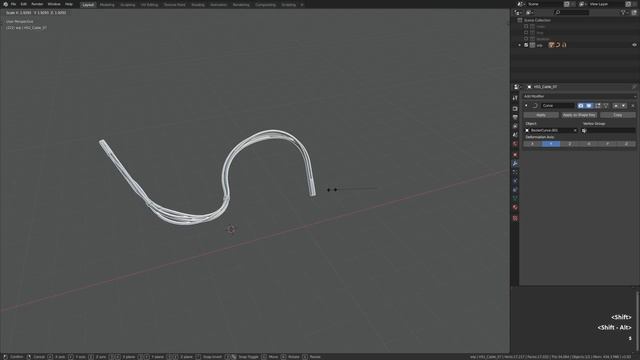This screenshot has height=360, width=640.
Task: Open the Material properties tab
Action: click(x=515, y=207)
